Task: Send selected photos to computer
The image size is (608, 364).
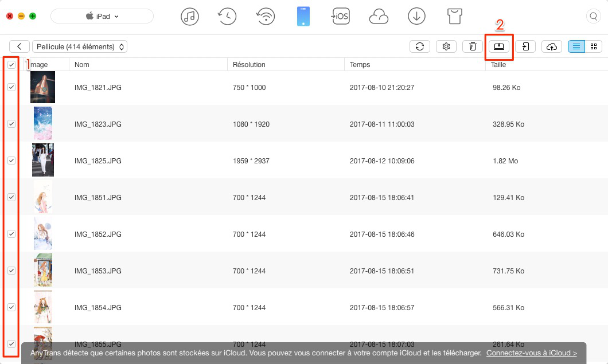Action: pyautogui.click(x=498, y=46)
